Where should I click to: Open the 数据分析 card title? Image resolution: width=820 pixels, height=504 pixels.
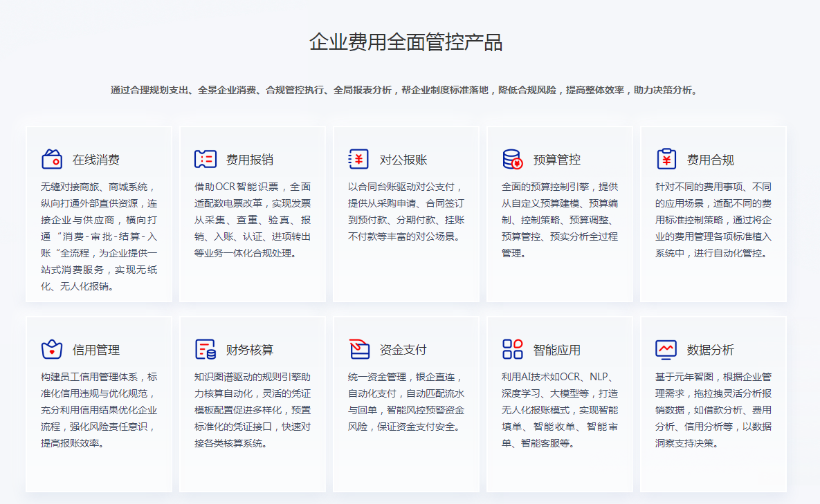pos(711,350)
